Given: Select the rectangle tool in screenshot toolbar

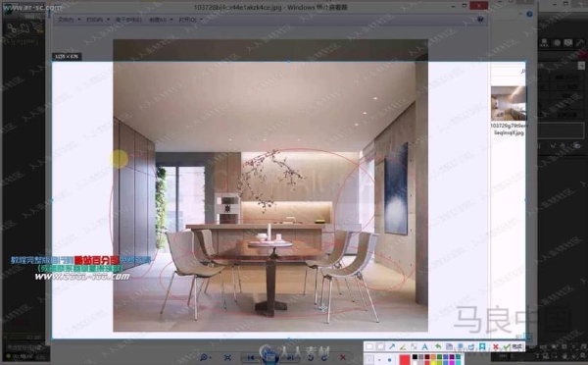Looking at the screenshot, I should 369,347.
